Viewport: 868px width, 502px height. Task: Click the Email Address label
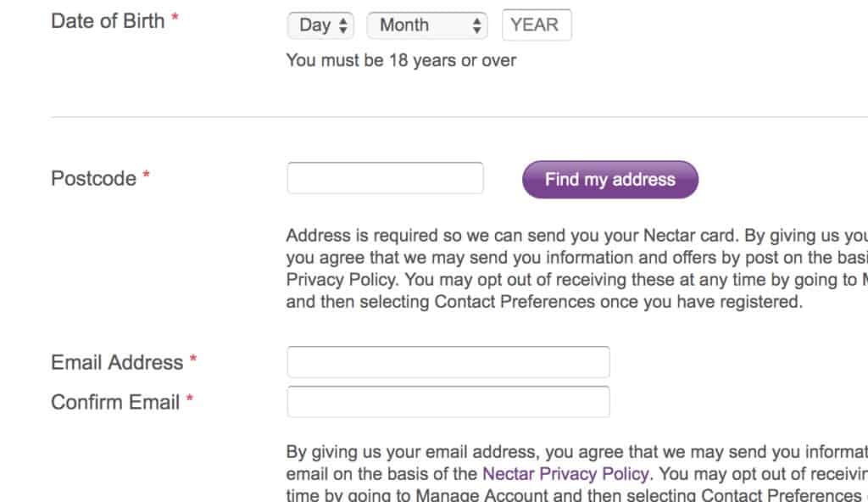pos(115,362)
